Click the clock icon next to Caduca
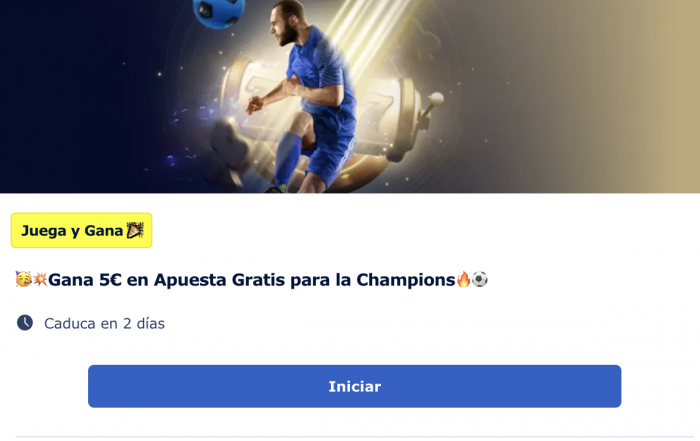The height and width of the screenshot is (441, 700). click(x=25, y=323)
